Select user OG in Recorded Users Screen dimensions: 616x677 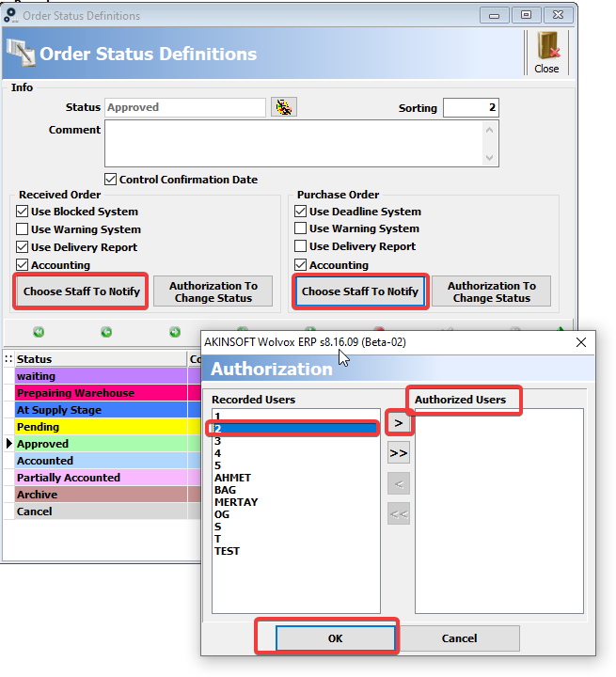point(296,514)
